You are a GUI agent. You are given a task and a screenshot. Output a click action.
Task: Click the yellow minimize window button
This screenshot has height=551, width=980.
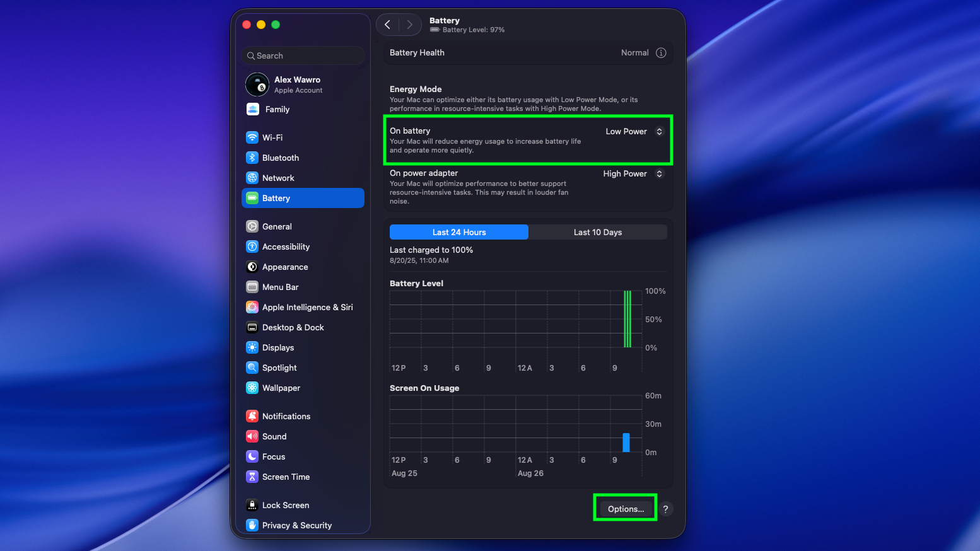pos(261,25)
